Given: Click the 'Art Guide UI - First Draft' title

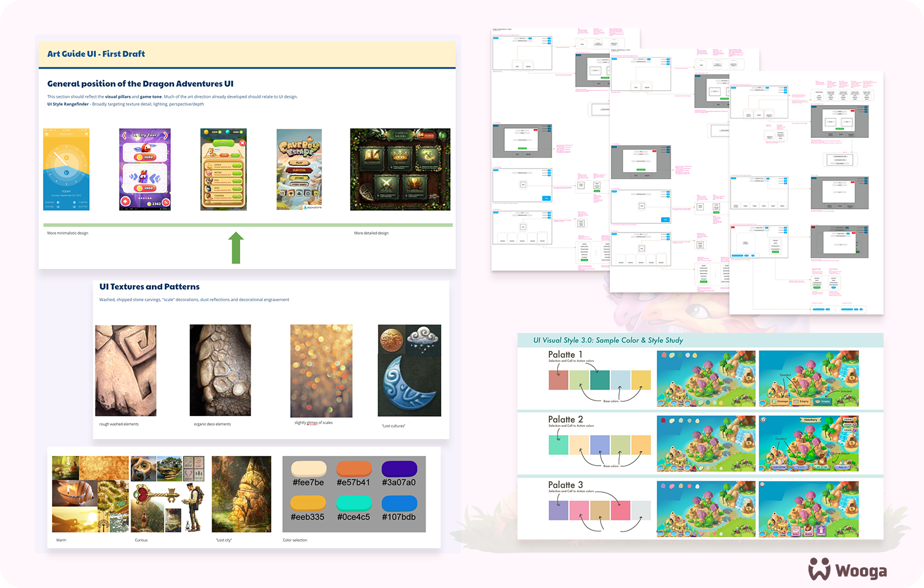Looking at the screenshot, I should (x=96, y=54).
